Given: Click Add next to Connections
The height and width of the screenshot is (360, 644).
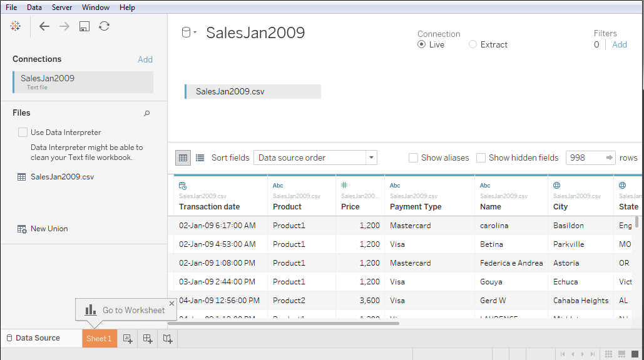Looking at the screenshot, I should point(145,59).
